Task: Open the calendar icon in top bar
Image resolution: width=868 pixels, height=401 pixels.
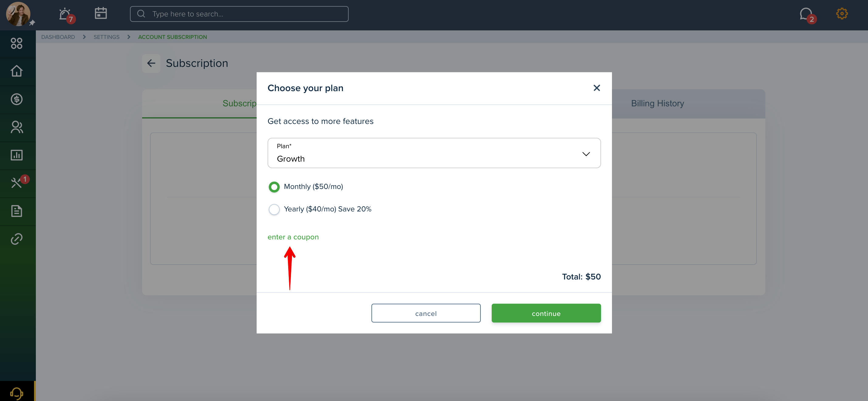Action: 101,13
